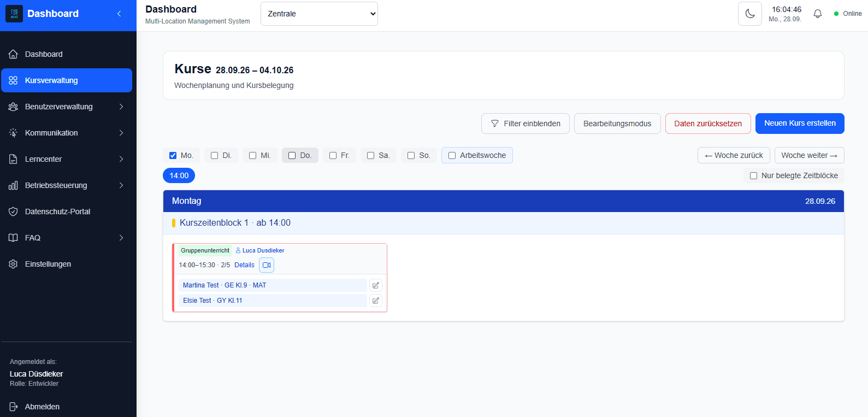868x417 pixels.
Task: Toggle dark mode moon icon
Action: [x=749, y=14]
